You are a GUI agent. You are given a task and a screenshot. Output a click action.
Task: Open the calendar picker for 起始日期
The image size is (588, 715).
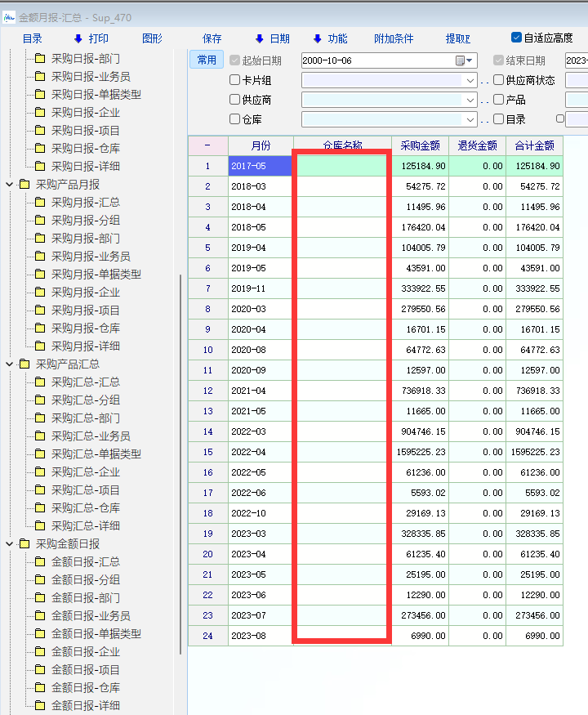(x=464, y=60)
